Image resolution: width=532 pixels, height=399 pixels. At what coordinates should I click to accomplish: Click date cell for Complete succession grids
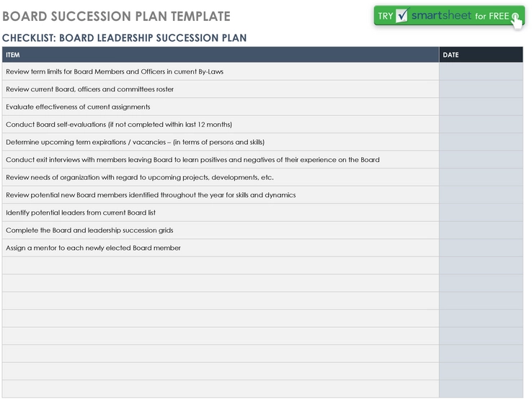pos(481,230)
